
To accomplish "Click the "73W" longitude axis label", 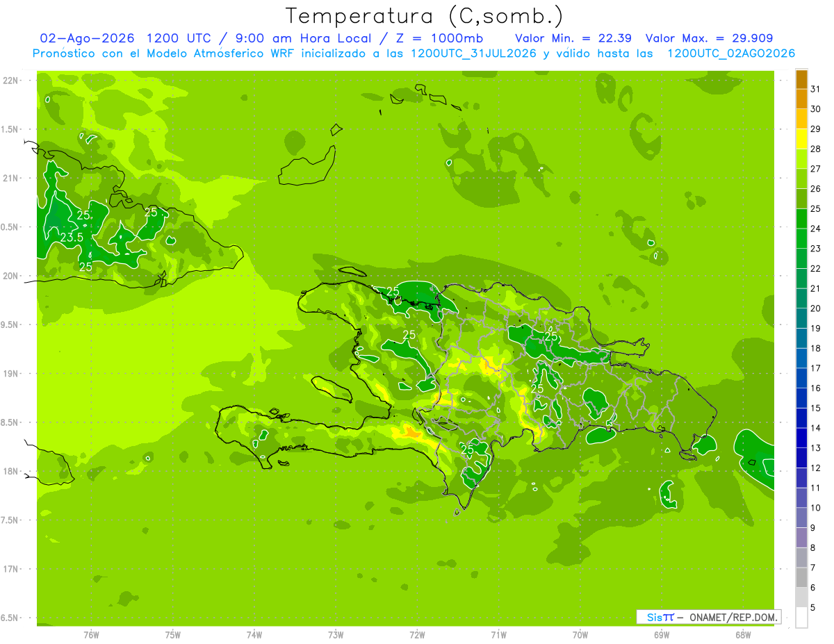I will point(336,635).
